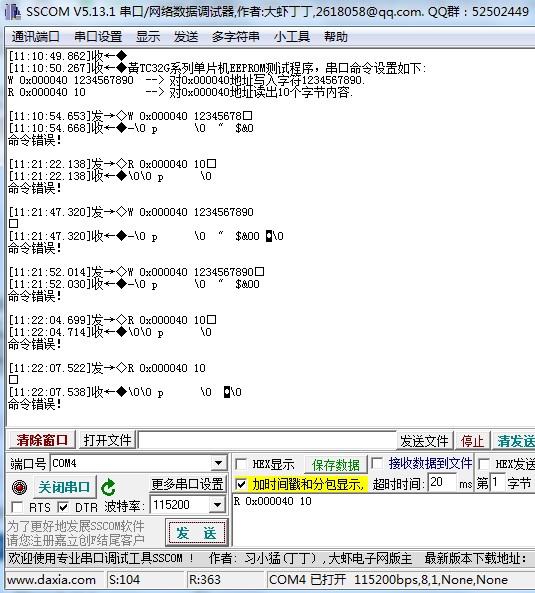The image size is (535, 593).
Task: Click the 打开文件 button
Action: pos(107,440)
